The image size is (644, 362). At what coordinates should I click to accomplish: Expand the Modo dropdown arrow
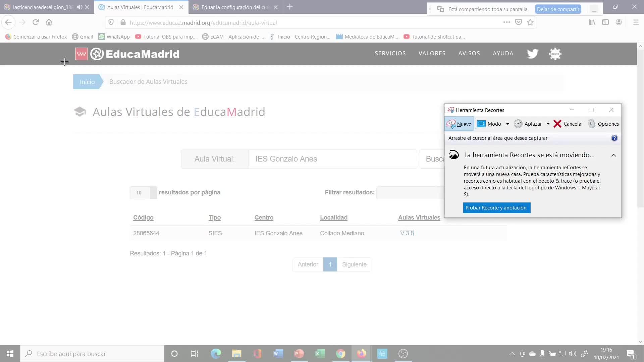pos(507,124)
